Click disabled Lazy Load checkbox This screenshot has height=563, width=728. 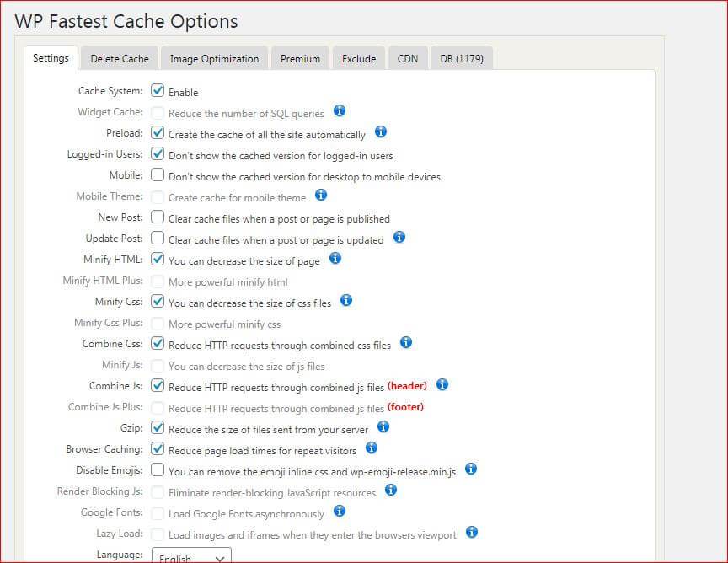point(158,533)
